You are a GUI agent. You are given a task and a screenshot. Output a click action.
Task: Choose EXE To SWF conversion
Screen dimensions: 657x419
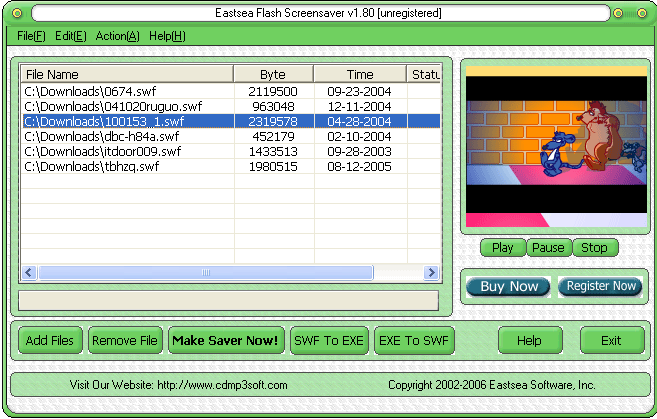point(414,341)
